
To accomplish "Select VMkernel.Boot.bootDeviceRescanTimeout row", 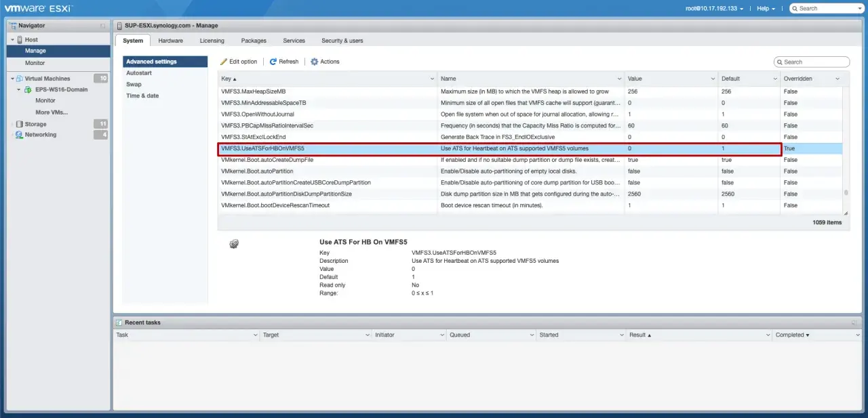I will (x=530, y=205).
